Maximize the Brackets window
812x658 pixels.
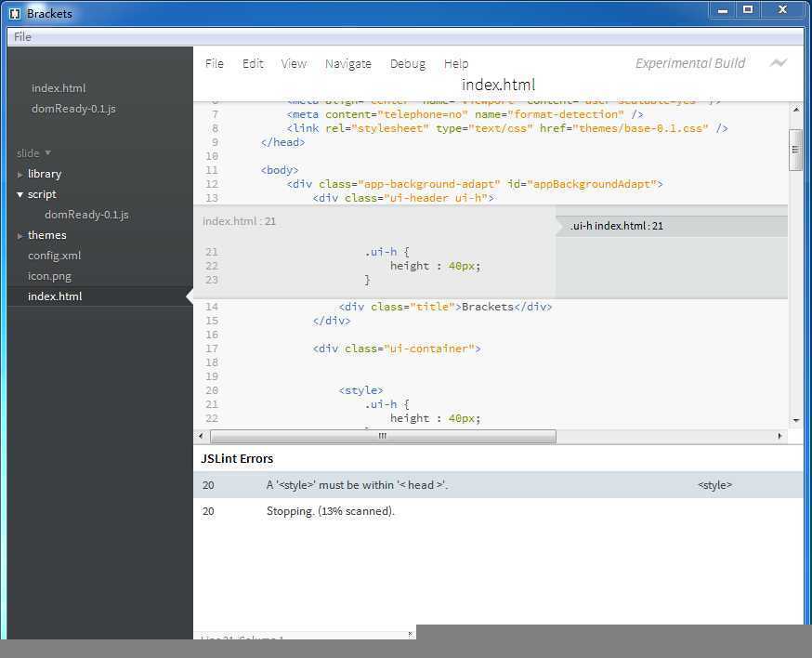pos(748,10)
